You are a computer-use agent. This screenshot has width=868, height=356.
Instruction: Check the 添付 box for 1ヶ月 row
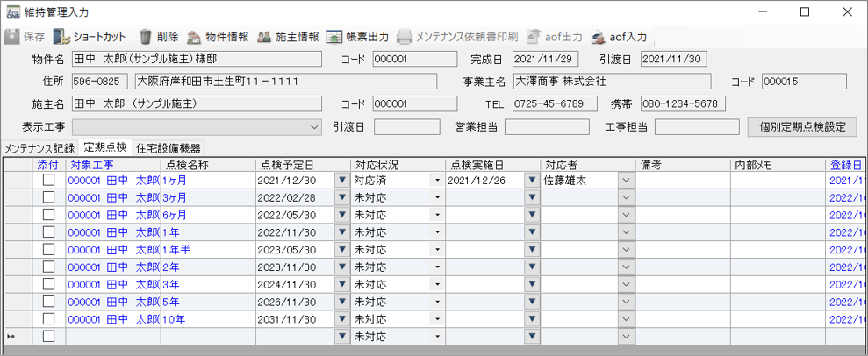(x=49, y=180)
